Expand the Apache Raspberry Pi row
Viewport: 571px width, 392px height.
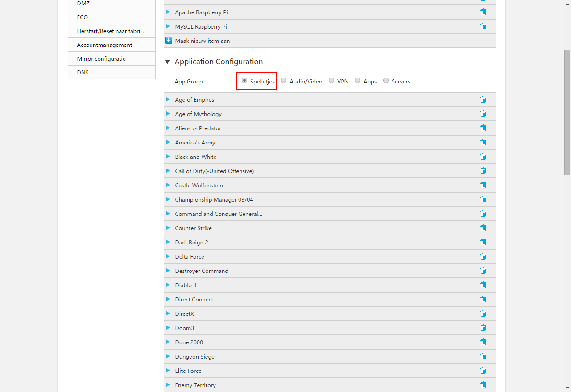(x=168, y=12)
